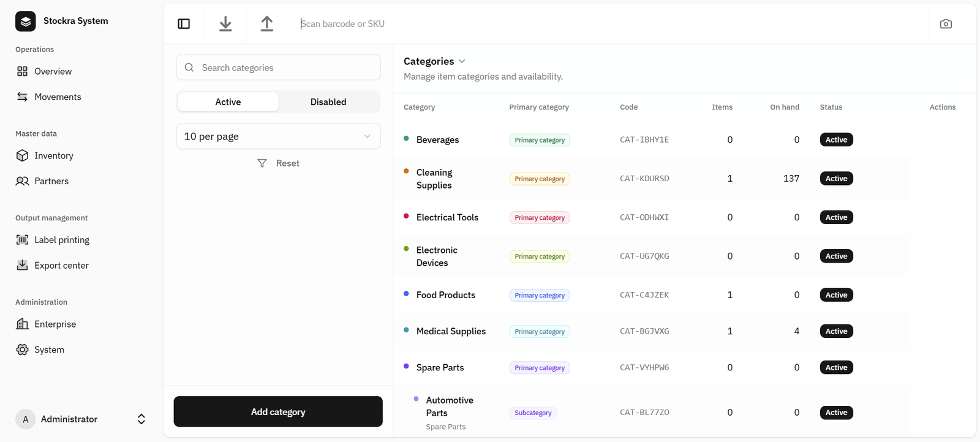This screenshot has width=980, height=442.
Task: Select the Active categories filter
Action: pyautogui.click(x=228, y=102)
